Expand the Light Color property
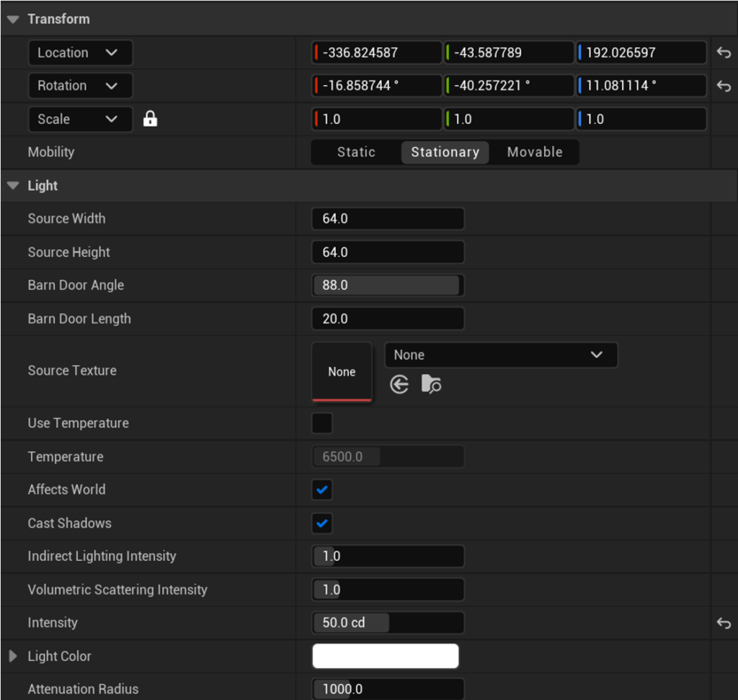 [x=13, y=656]
